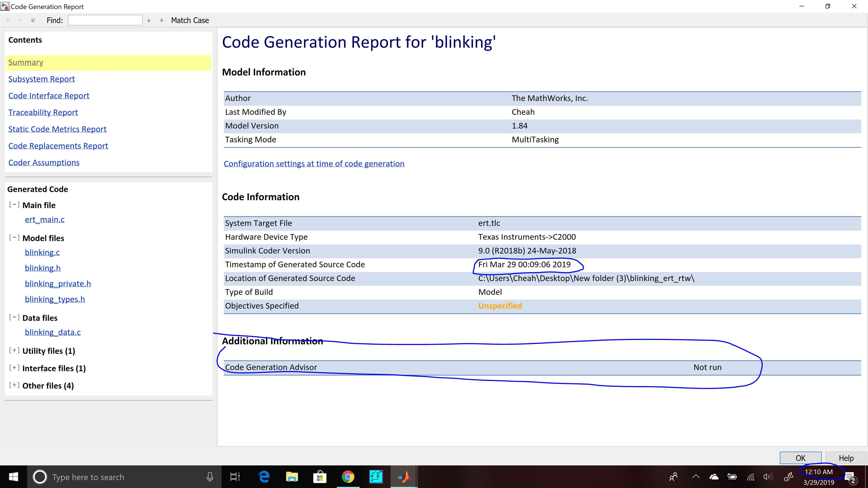868x488 pixels.
Task: Expand the Other files (4) group
Action: click(x=14, y=385)
